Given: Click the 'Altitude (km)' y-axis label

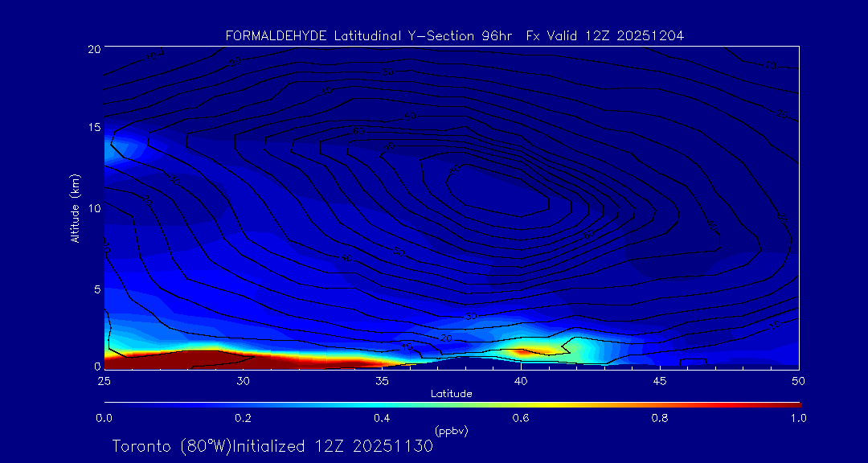Looking at the screenshot, I should pos(75,207).
